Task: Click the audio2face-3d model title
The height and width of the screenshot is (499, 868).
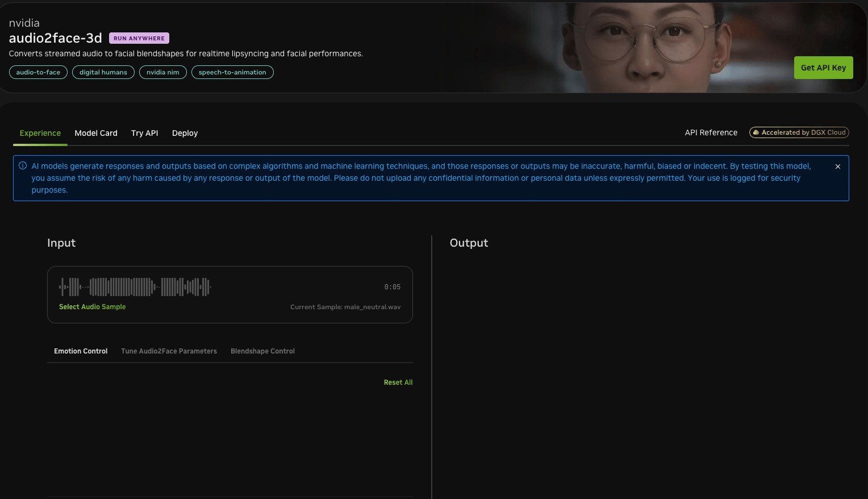Action: [x=56, y=38]
